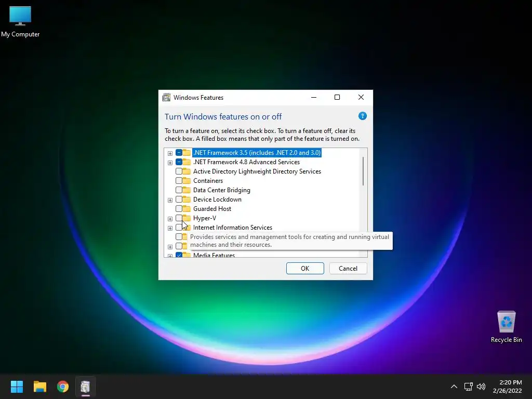Select the Hyper-V label
The height and width of the screenshot is (399, 532).
[205, 218]
